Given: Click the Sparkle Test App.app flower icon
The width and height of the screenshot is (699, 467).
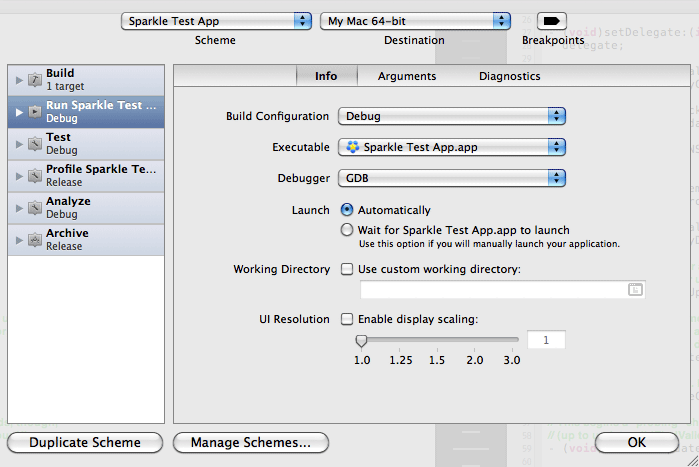Looking at the screenshot, I should [353, 147].
